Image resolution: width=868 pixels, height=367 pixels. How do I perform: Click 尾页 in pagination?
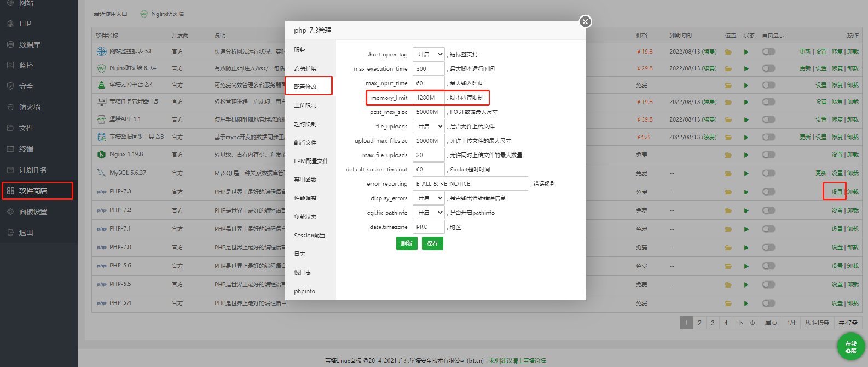771,323
